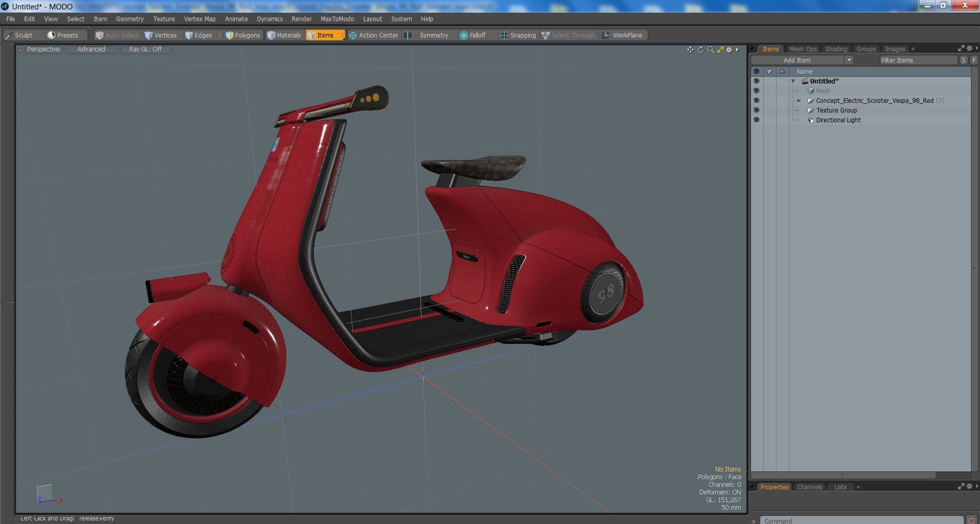Click the viewport maximize icon
This screenshot has height=524, width=980.
click(720, 49)
